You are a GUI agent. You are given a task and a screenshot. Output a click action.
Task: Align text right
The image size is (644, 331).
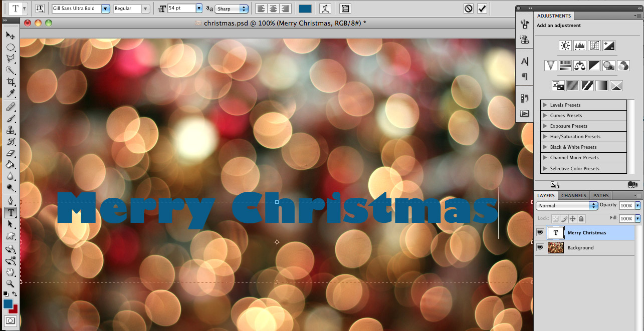(x=285, y=9)
